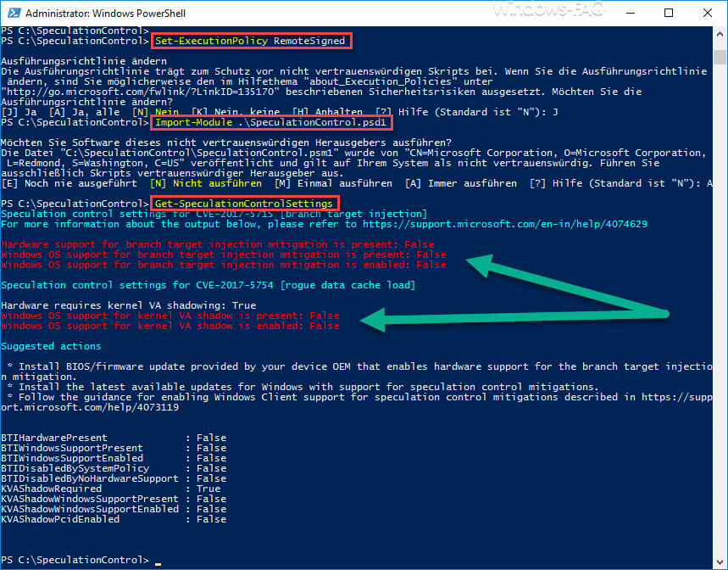Screen dimensions: 728x570
Task: Click the 'Möchten Sie Software dieses nicht vertrauenswürdigen' line
Action: point(226,142)
